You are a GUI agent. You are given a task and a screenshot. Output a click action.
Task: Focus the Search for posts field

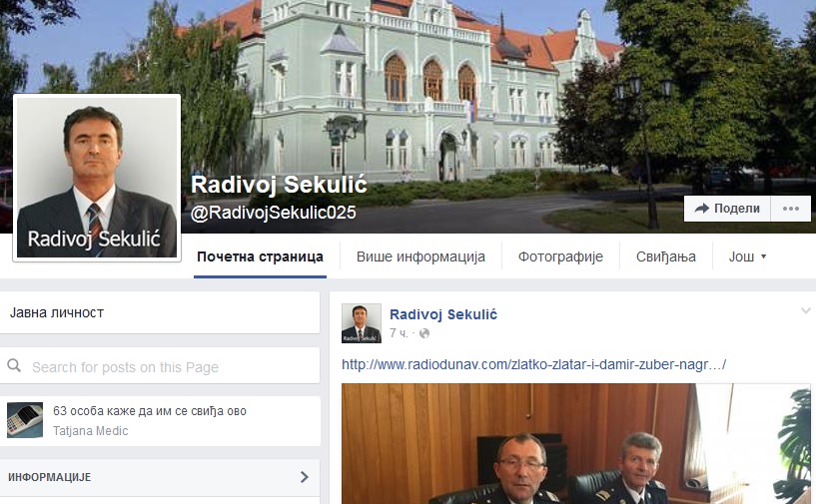point(160,366)
